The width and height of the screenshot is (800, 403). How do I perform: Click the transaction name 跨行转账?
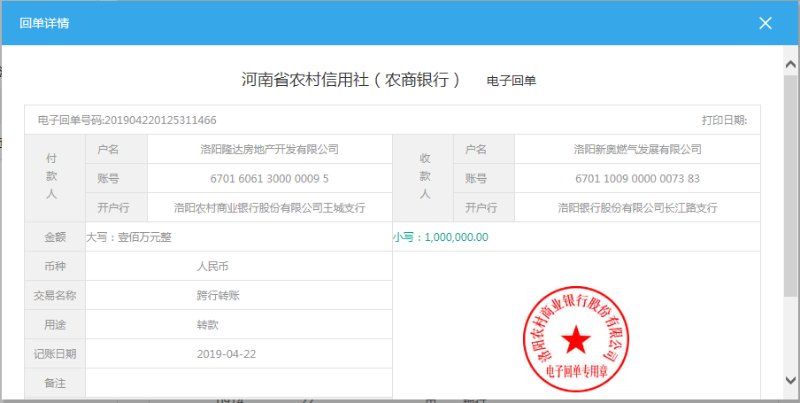218,295
